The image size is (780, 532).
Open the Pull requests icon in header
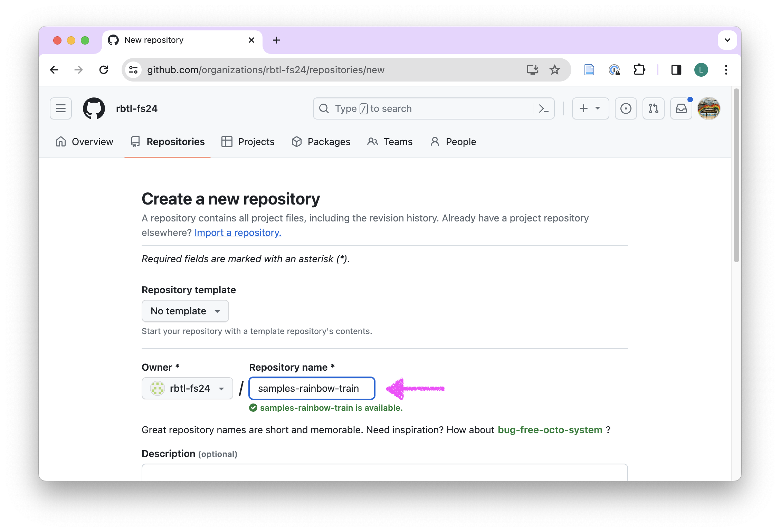click(653, 108)
